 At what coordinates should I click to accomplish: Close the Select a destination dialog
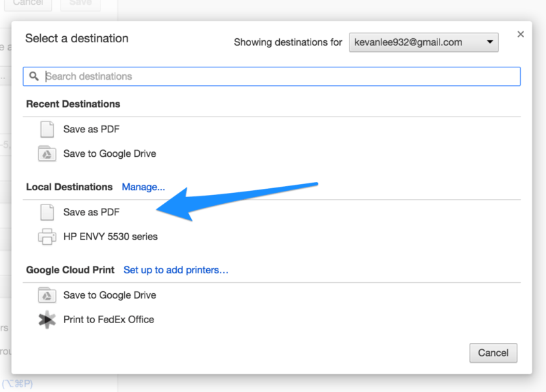point(521,34)
